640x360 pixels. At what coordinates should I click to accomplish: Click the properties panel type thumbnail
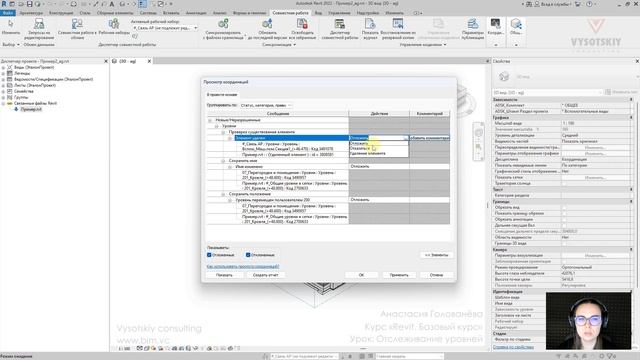click(x=504, y=76)
